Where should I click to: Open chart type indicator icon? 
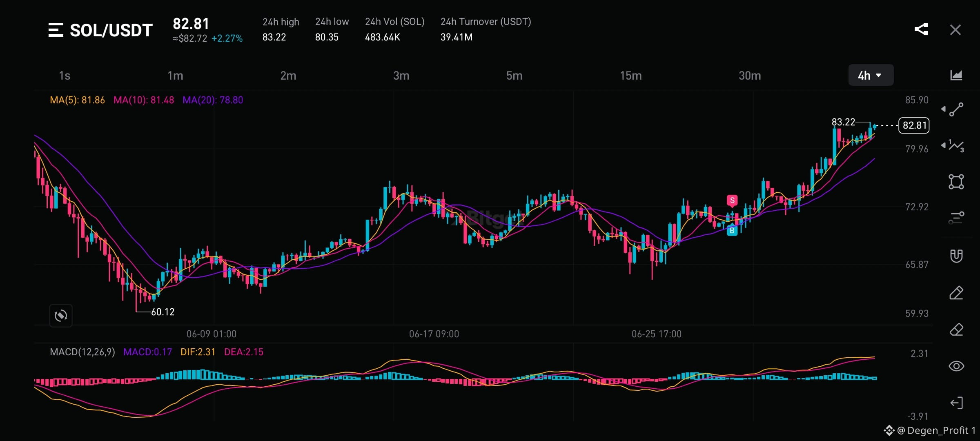coord(956,75)
